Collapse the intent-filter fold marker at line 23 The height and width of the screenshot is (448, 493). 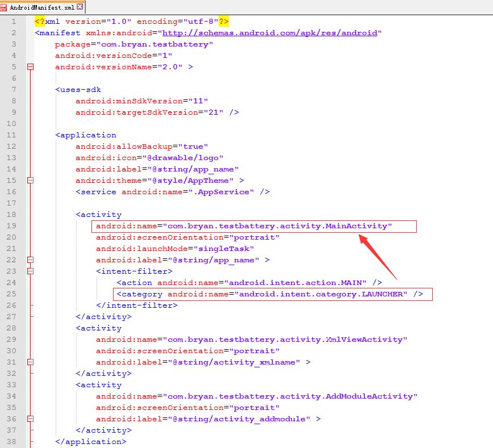tap(30, 271)
